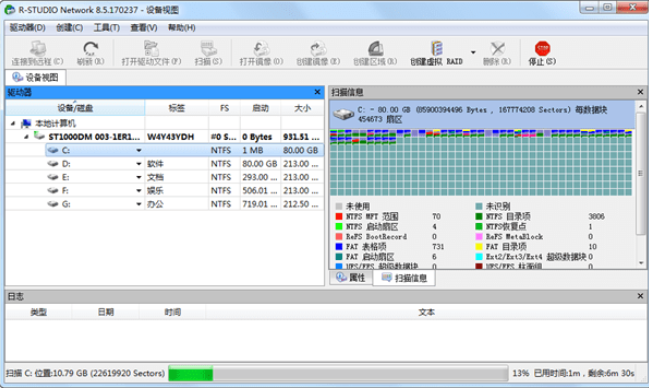This screenshot has height=388, width=649.
Task: Open the drive file toolbar icon
Action: [151, 49]
